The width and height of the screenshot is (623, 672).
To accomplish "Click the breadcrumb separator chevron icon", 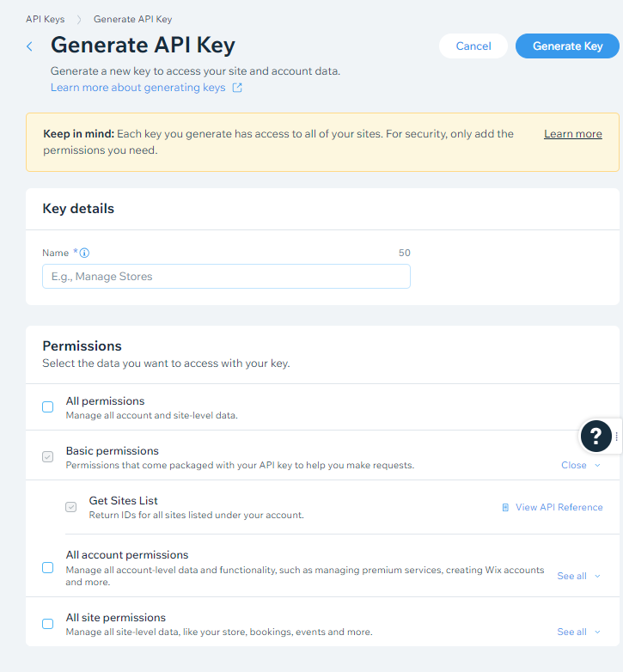I will point(79,19).
